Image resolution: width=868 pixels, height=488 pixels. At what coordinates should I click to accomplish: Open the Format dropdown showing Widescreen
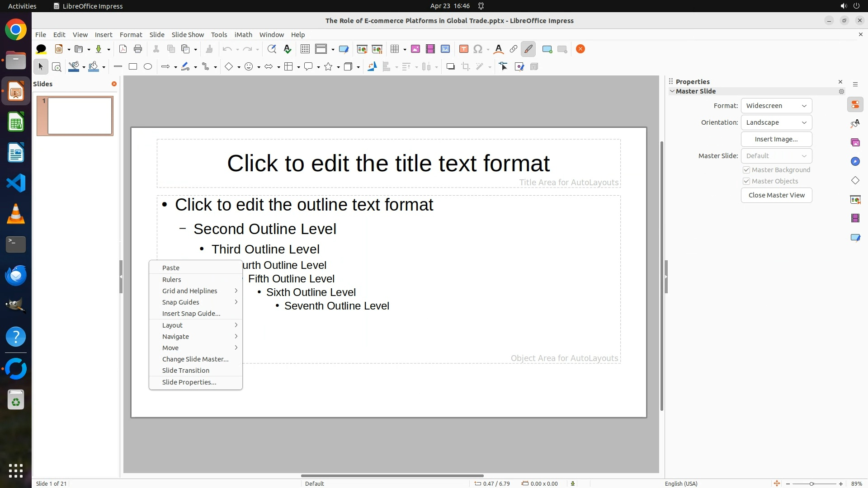[x=776, y=106]
